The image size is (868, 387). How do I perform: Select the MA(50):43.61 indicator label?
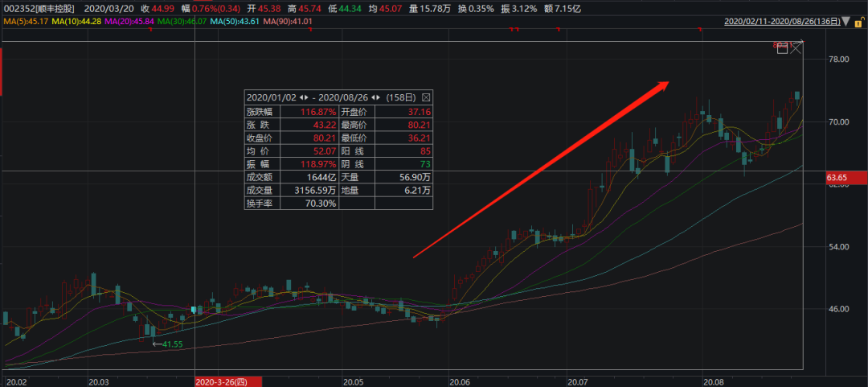(233, 22)
